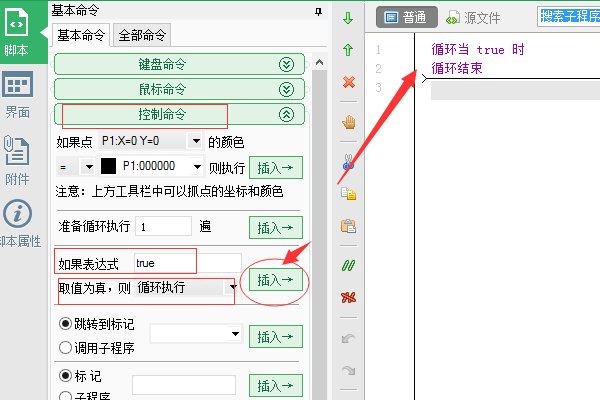Uncomment lines with red crossed slashes icon
This screenshot has width=600, height=400.
(x=348, y=297)
